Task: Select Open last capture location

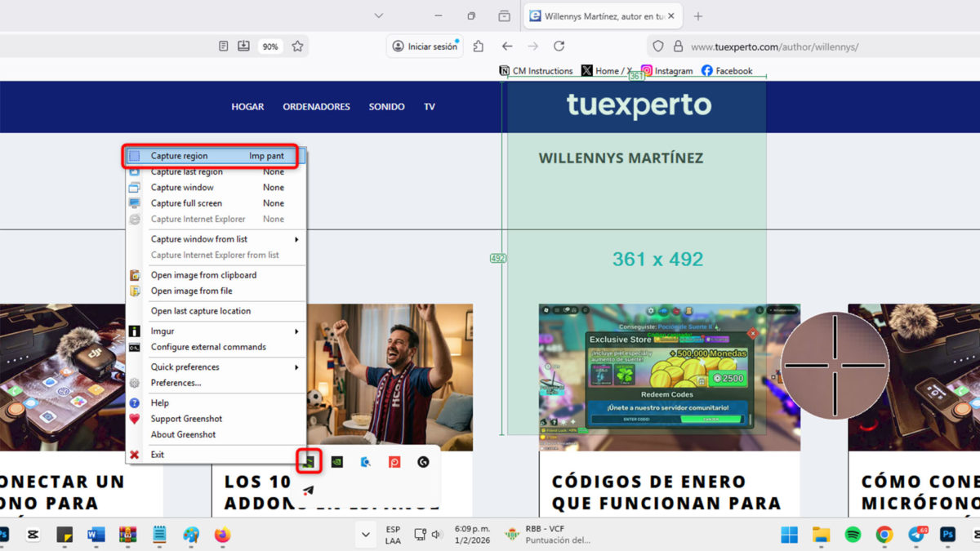Action: click(x=216, y=311)
